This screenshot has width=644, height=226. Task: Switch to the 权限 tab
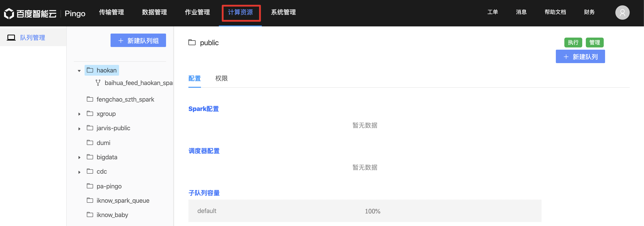[221, 79]
